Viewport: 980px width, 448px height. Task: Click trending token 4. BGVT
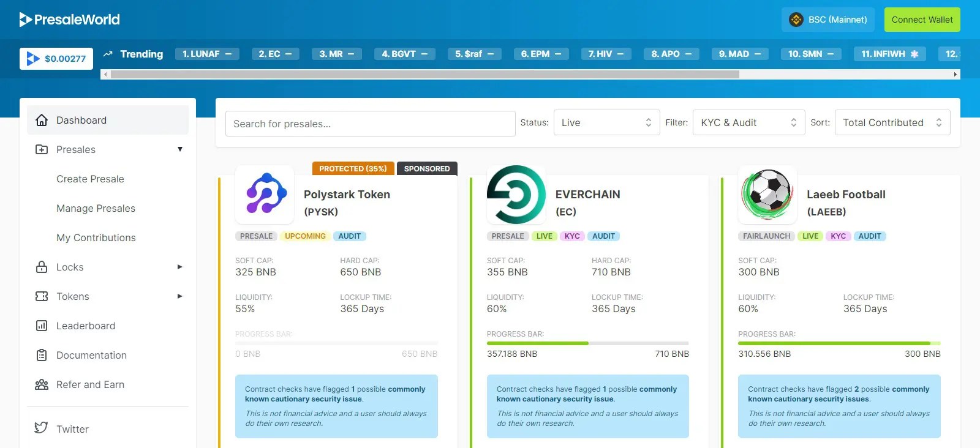[405, 54]
